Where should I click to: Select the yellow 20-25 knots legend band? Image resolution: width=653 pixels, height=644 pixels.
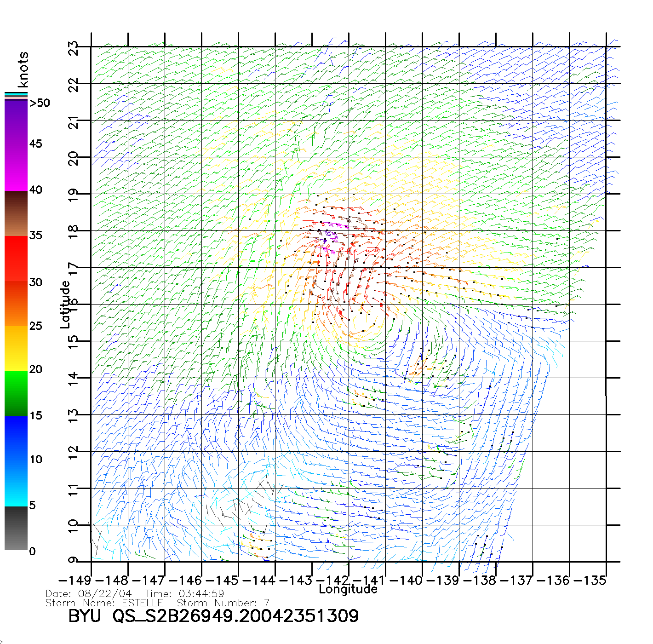point(16,348)
